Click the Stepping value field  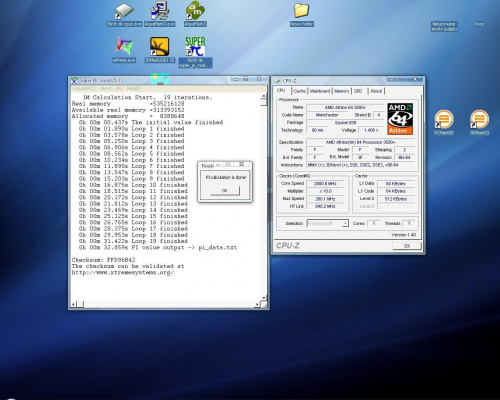[x=404, y=150]
